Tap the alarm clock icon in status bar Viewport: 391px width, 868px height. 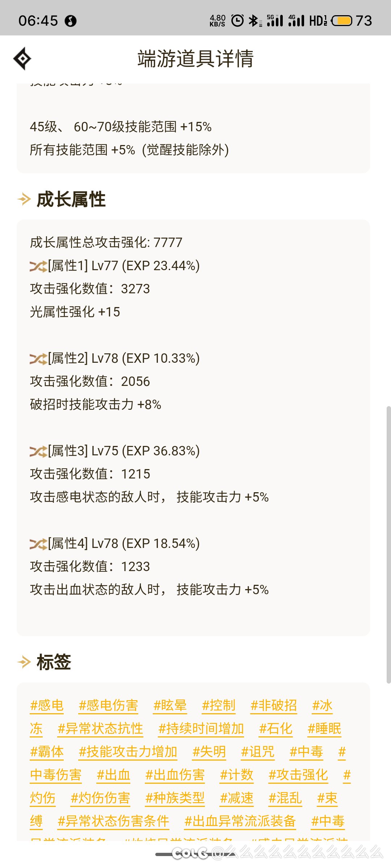(x=237, y=21)
